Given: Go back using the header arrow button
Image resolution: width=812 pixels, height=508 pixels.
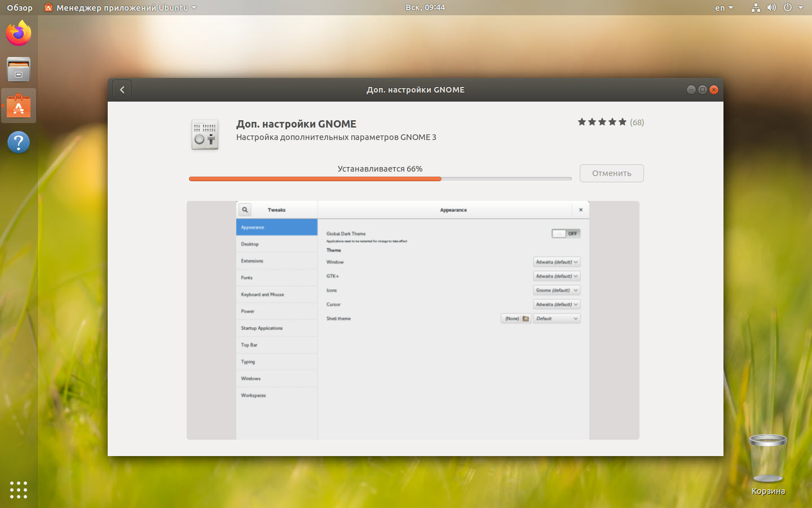Looking at the screenshot, I should coord(122,90).
